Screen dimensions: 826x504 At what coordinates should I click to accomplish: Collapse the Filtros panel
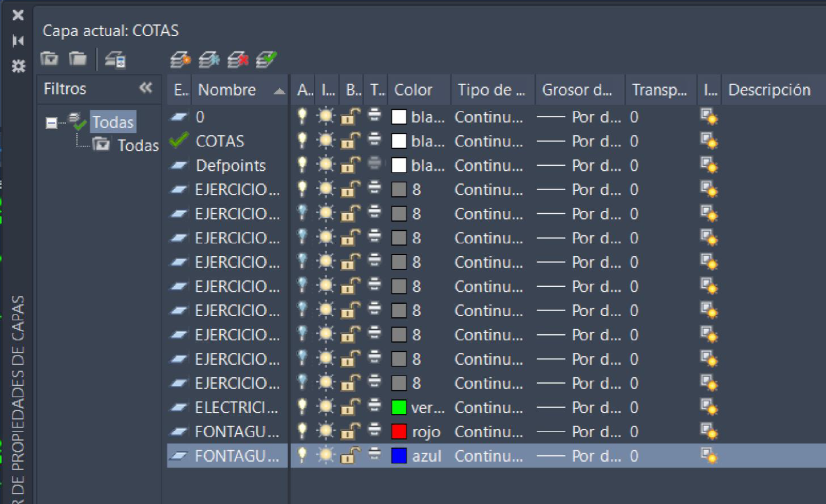pos(146,88)
